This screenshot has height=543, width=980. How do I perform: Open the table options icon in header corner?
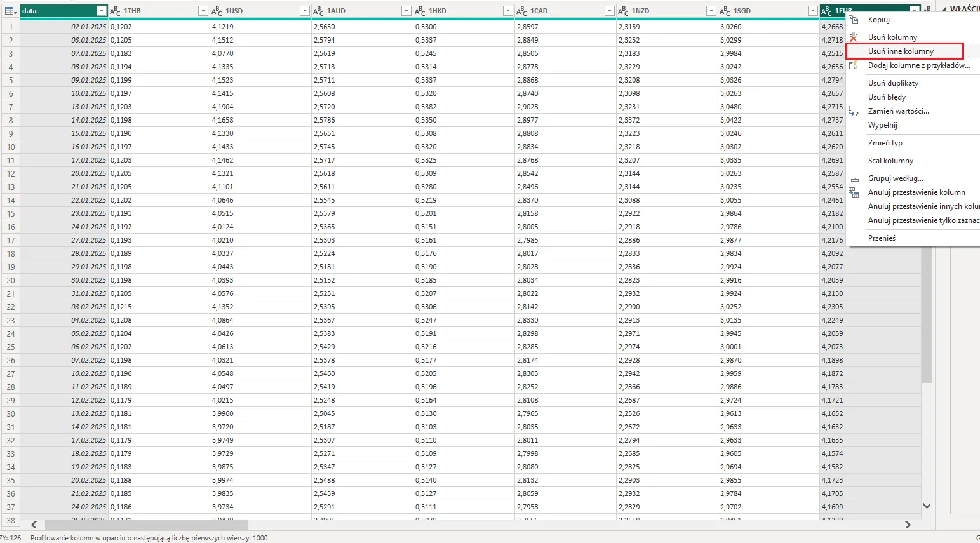(x=10, y=11)
